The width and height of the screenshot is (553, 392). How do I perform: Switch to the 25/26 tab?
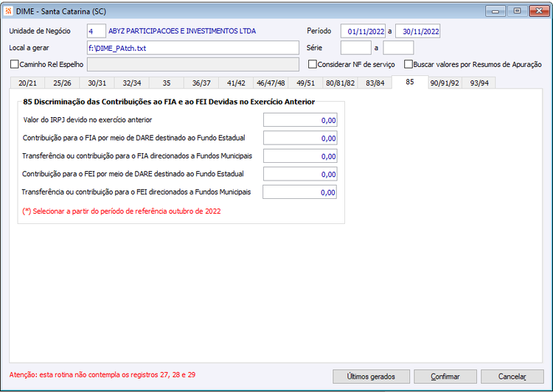(62, 83)
